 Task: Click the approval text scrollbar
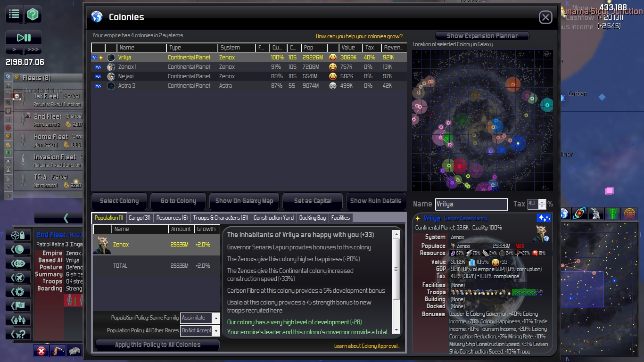click(x=396, y=282)
